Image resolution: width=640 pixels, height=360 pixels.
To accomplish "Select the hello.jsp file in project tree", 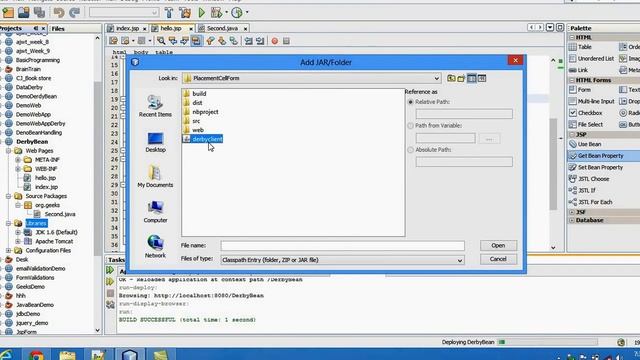I will click(x=45, y=178).
